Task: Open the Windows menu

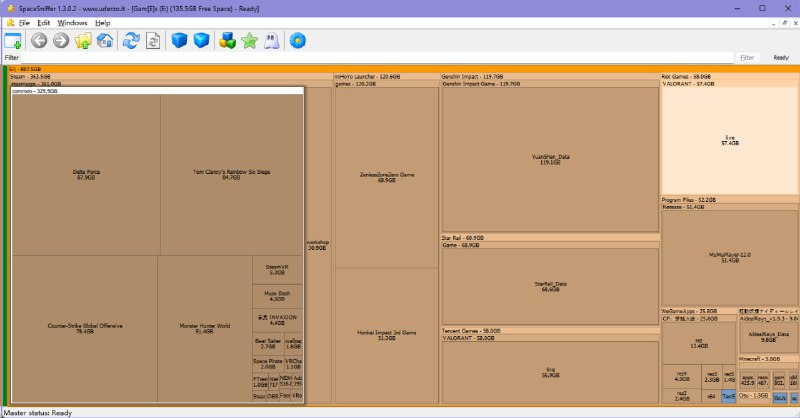Action: pyautogui.click(x=71, y=22)
